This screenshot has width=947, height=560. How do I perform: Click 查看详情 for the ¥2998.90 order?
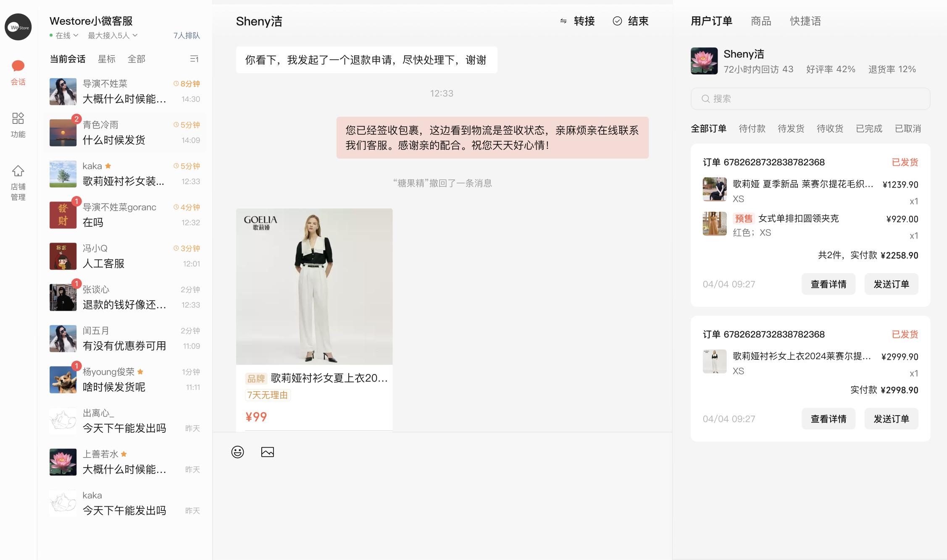pyautogui.click(x=828, y=419)
